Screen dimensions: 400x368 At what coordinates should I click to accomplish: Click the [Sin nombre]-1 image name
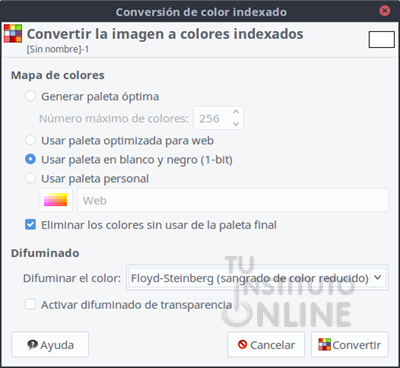coord(58,49)
